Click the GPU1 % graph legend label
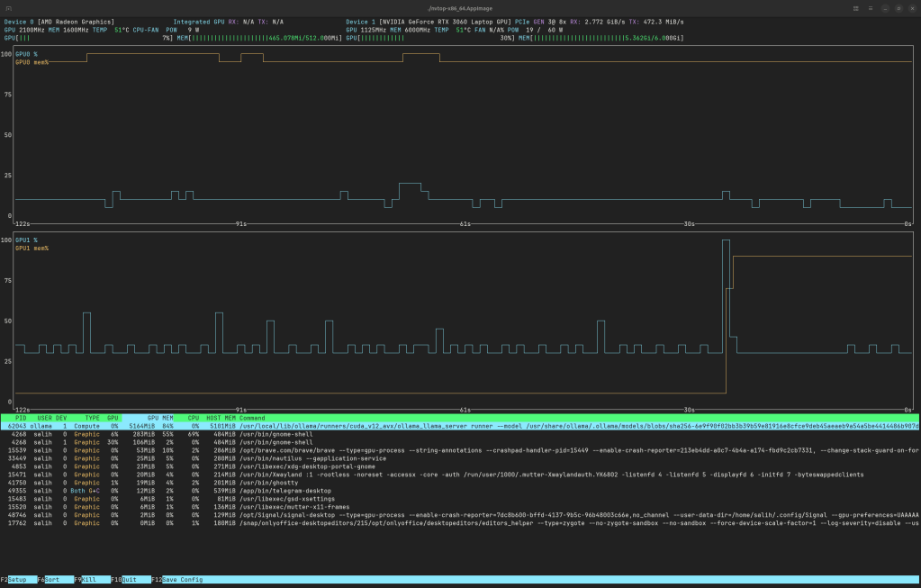The width and height of the screenshot is (921, 588). (x=26, y=240)
